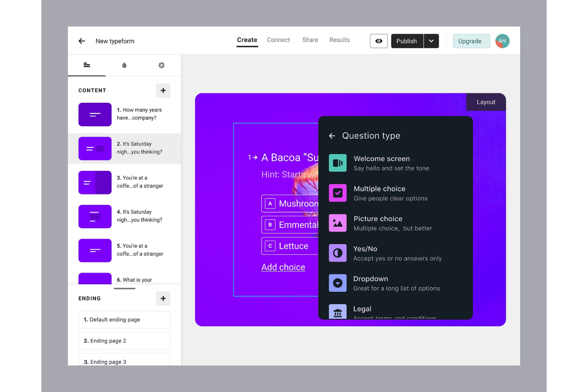Viewport: 588px width, 392px height.
Task: Add a new ending with the ENDING plus
Action: 163,298
